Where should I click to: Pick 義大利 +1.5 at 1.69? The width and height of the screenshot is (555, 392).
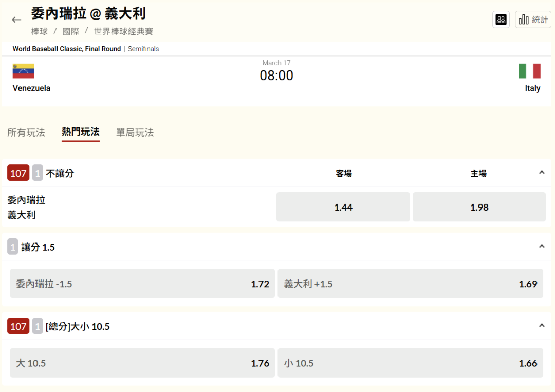(410, 284)
